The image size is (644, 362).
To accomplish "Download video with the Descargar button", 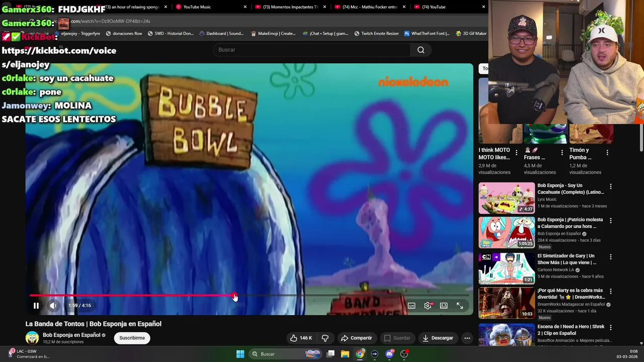I will click(x=438, y=338).
